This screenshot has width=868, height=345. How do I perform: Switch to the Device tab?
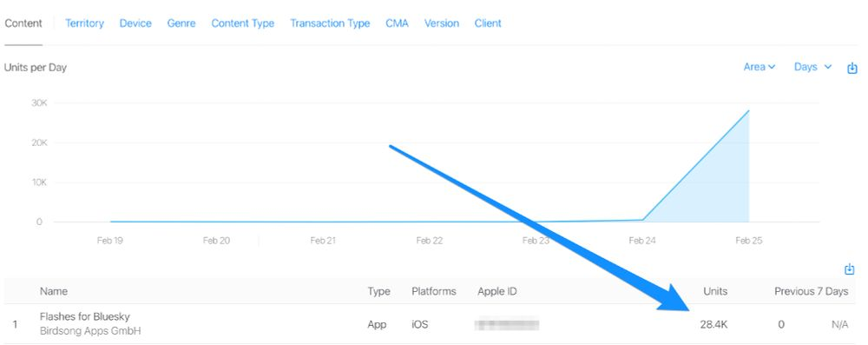coord(135,23)
